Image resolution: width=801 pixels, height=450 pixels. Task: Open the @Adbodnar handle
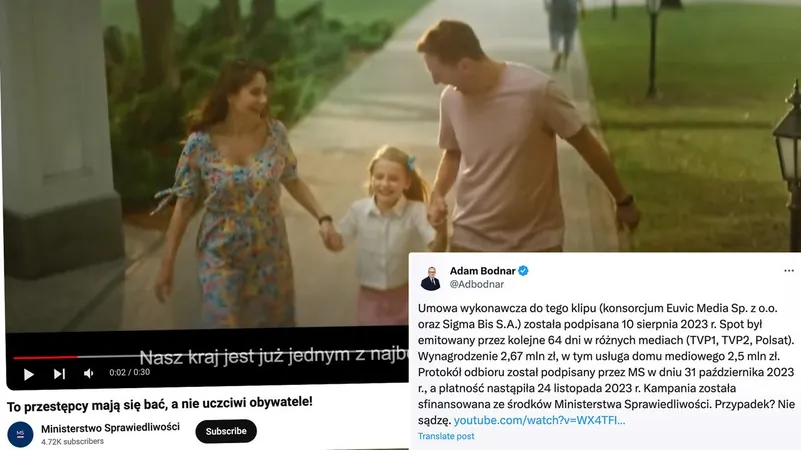476,285
